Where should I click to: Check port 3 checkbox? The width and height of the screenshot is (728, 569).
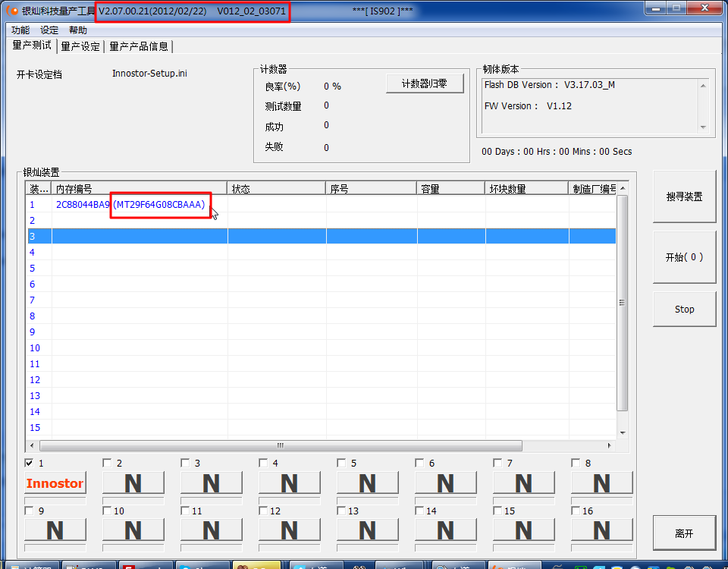pyautogui.click(x=185, y=463)
